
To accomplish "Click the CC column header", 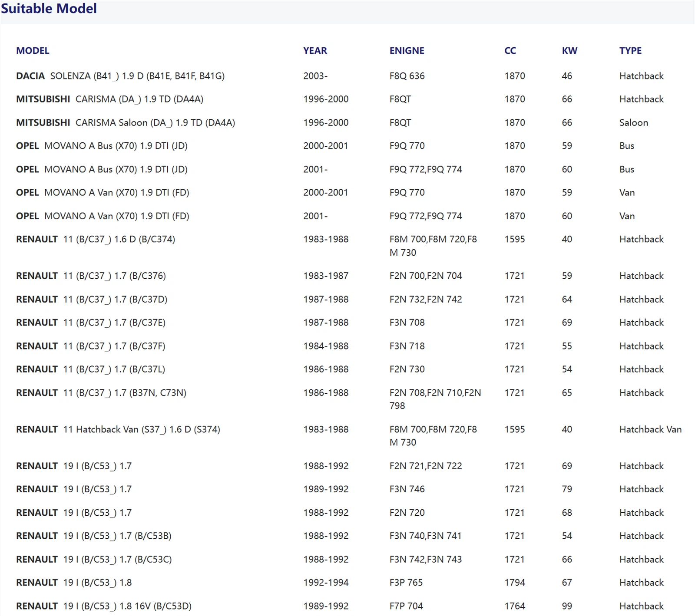I will pos(510,51).
